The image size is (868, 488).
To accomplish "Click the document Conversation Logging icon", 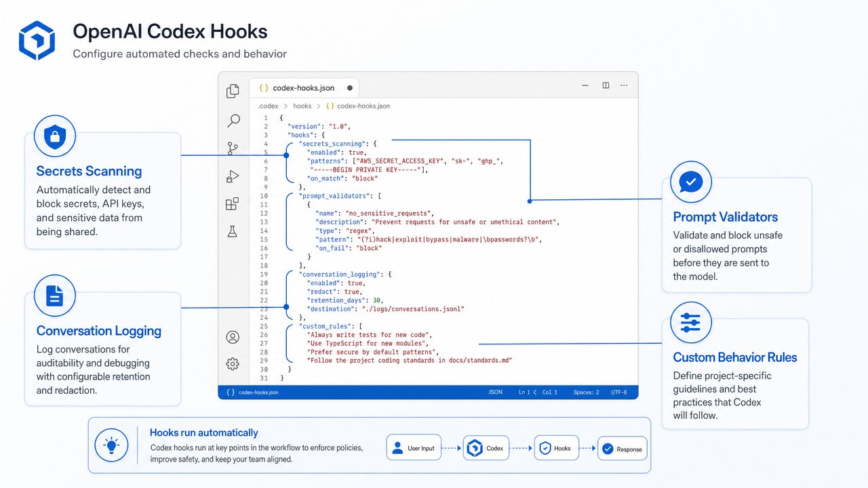I will pos(54,296).
